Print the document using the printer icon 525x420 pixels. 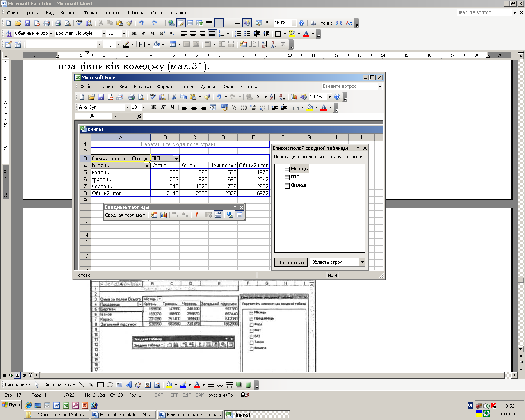[x=58, y=23]
